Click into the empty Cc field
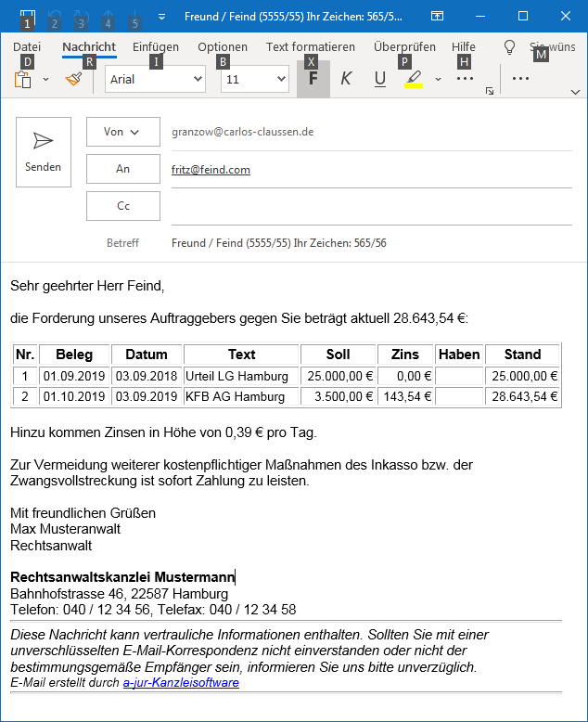 coord(372,207)
